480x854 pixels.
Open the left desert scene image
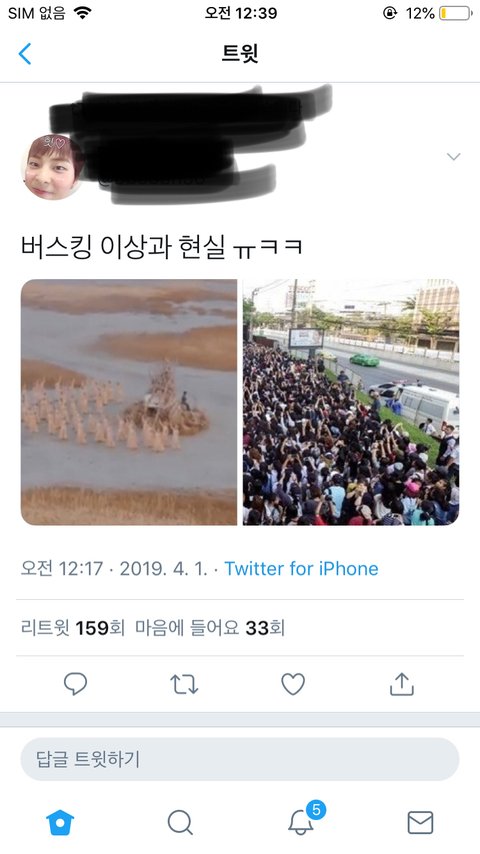129,402
